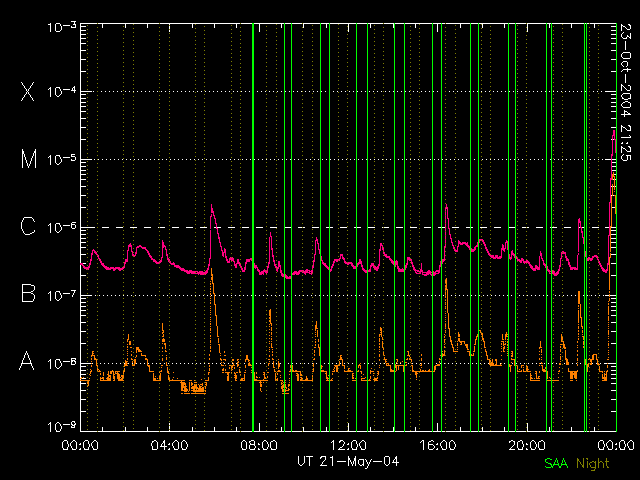Click the 10⁻³ y-axis tick label
The width and height of the screenshot is (640, 480).
(x=62, y=27)
